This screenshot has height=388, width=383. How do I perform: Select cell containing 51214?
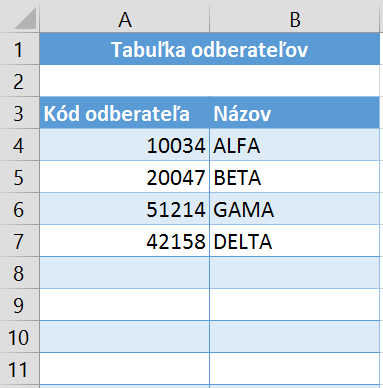coord(124,209)
